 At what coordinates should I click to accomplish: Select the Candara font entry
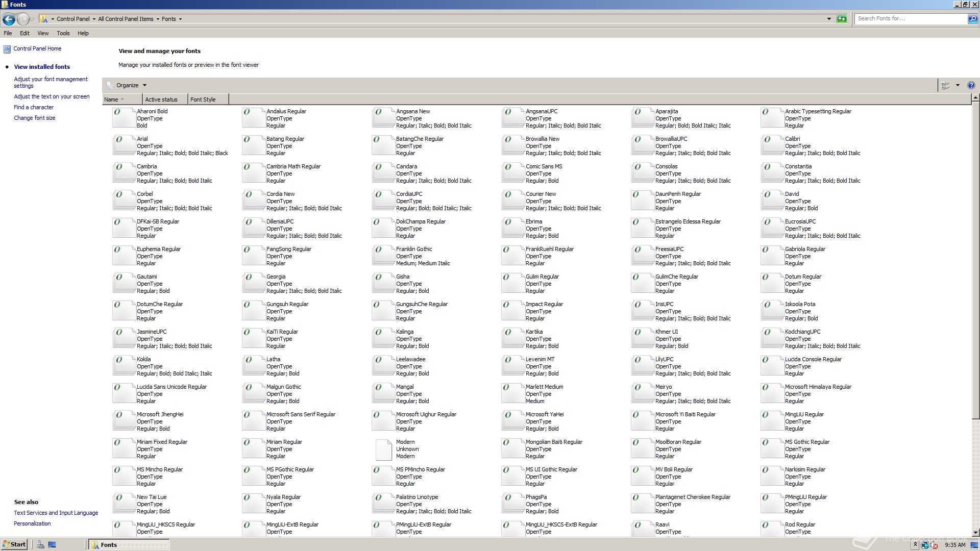(422, 173)
